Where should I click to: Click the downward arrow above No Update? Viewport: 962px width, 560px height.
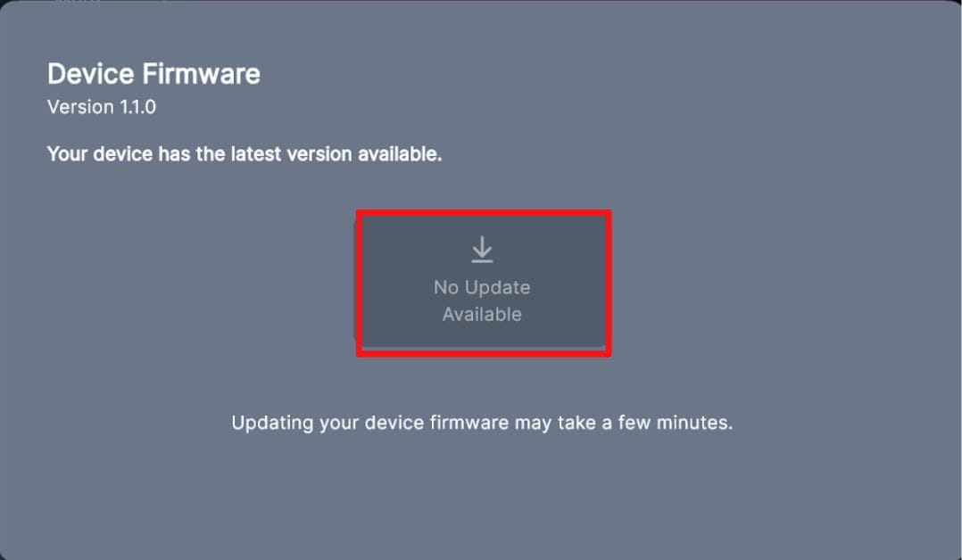(482, 247)
